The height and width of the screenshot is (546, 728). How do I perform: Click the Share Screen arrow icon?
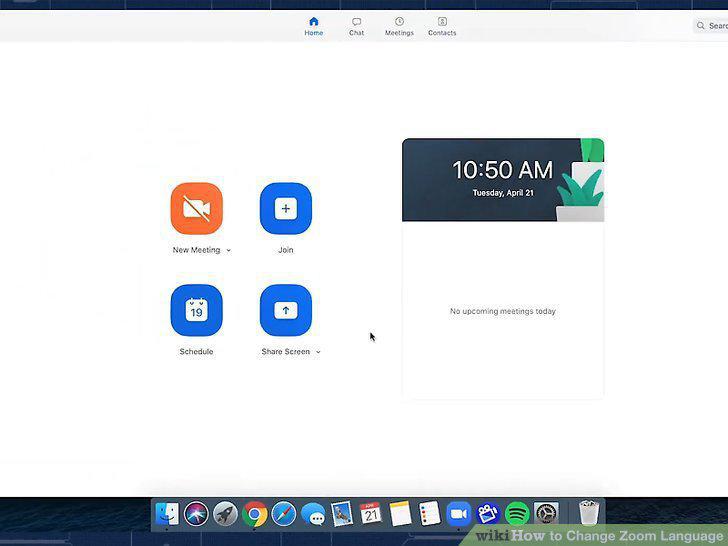pos(286,310)
